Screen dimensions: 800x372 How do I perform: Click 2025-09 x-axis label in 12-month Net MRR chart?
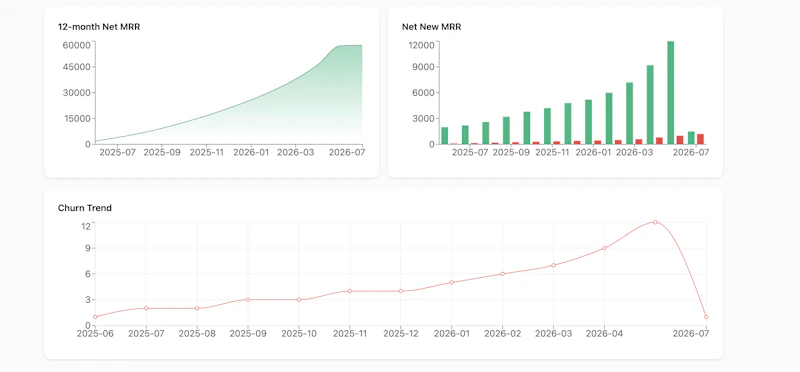162,153
